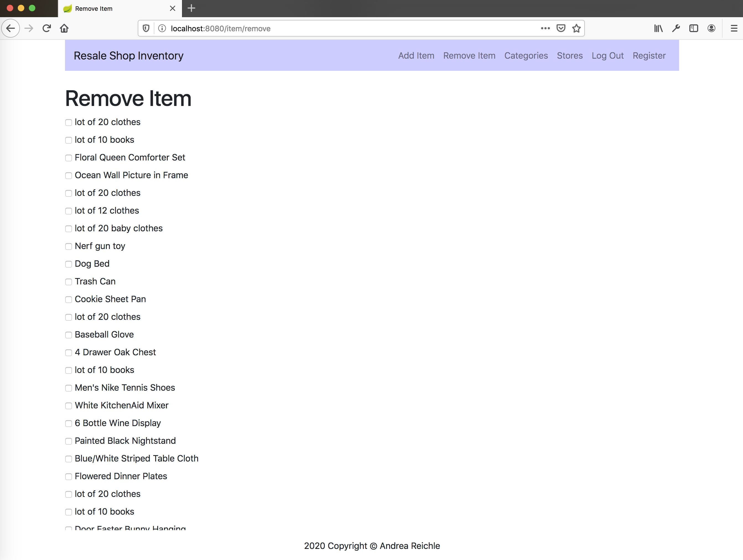Open the browser hamburger menu
The image size is (743, 560).
733,28
